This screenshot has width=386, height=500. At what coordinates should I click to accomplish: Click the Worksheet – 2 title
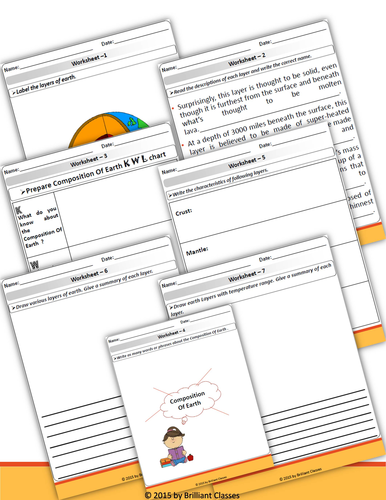pos(246,59)
